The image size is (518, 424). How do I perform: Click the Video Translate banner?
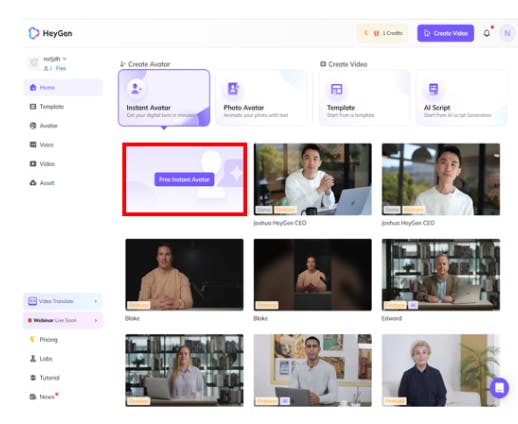point(63,301)
